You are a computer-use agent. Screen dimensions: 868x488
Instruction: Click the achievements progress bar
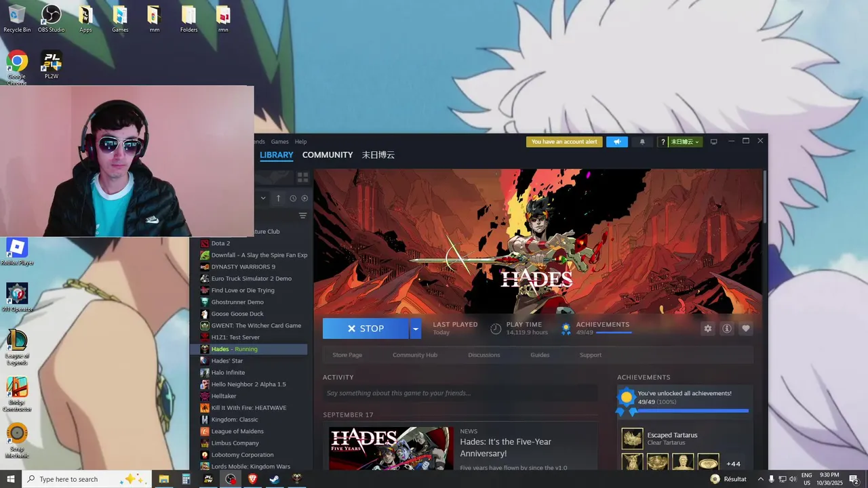coord(693,411)
